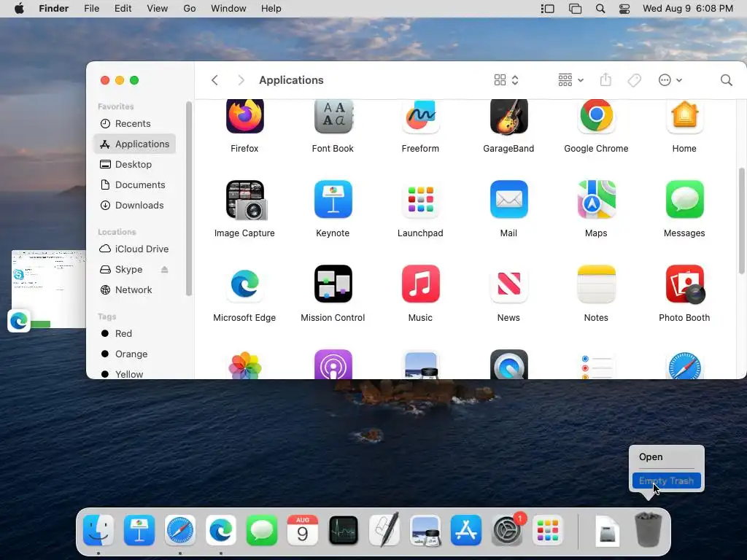Click Microsoft Edge in Applications folder
747x560 pixels.
pyautogui.click(x=244, y=284)
